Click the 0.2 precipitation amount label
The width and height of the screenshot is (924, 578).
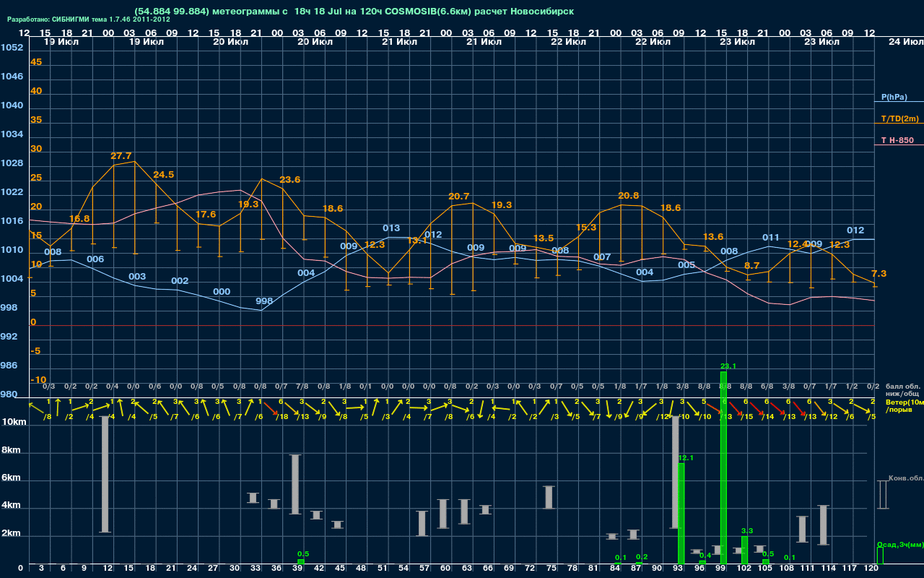[x=642, y=557]
